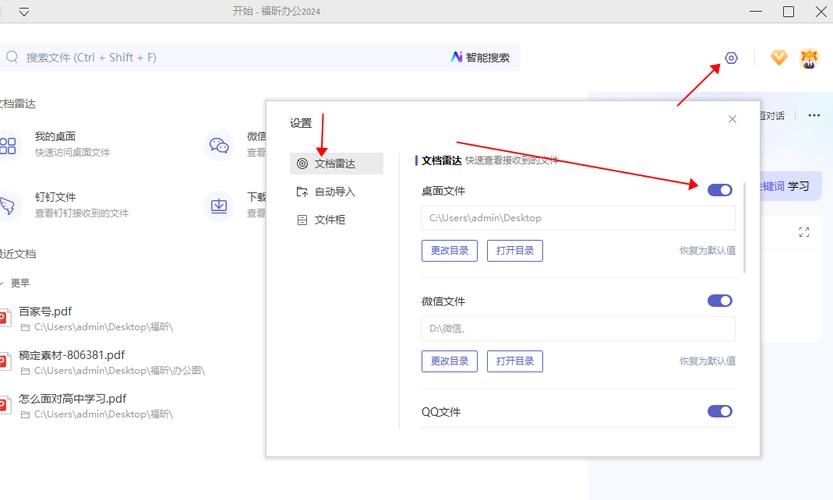The width and height of the screenshot is (833, 500).
Task: Click the PDF icon of 怎么面对高中学习.pdf
Action: (4, 405)
